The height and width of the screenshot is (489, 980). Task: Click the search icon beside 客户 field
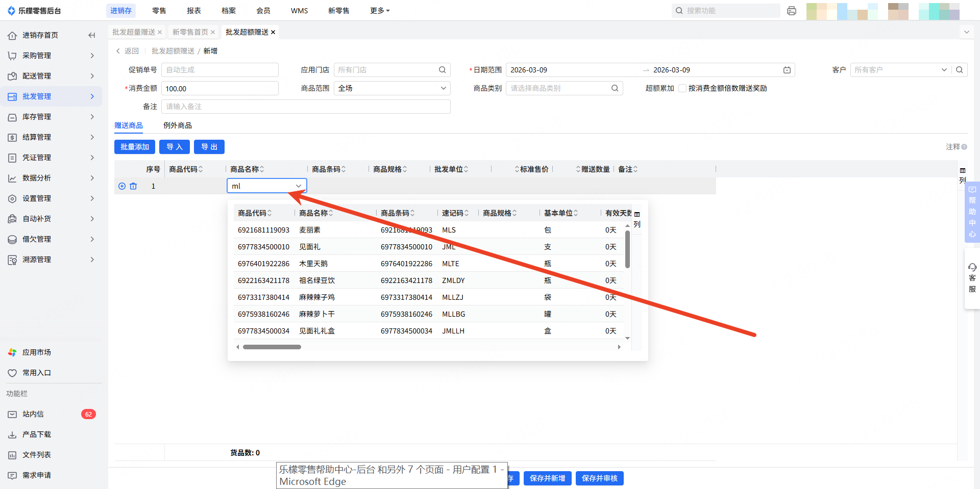tap(960, 70)
